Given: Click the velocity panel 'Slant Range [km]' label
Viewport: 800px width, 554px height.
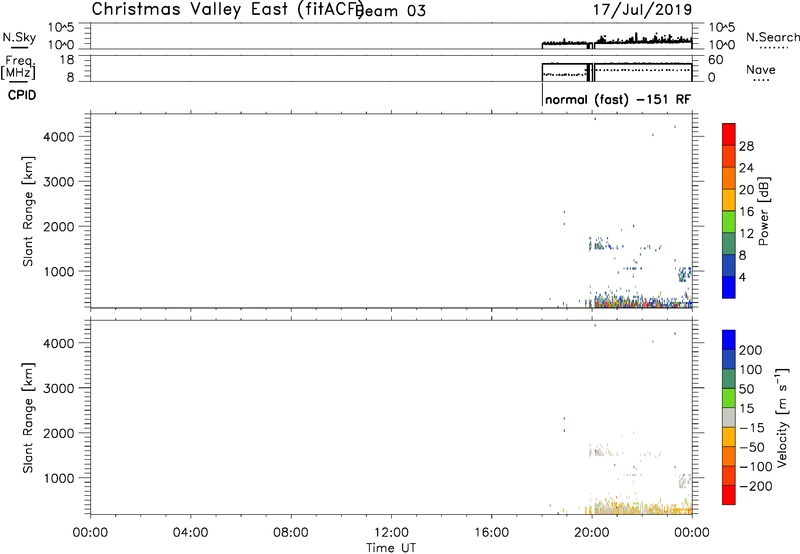Looking at the screenshot, I should [28, 418].
